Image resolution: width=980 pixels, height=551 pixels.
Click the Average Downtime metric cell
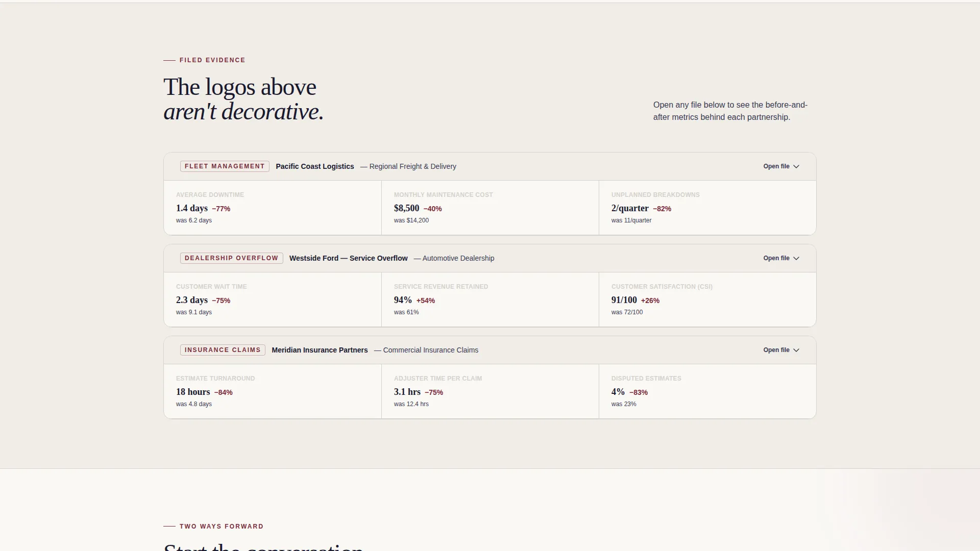pos(273,208)
